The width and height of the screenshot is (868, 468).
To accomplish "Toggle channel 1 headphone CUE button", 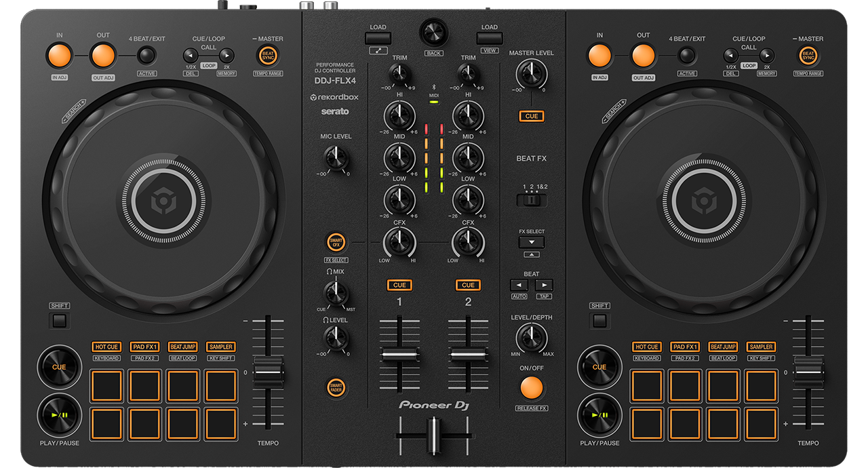I will tap(400, 285).
